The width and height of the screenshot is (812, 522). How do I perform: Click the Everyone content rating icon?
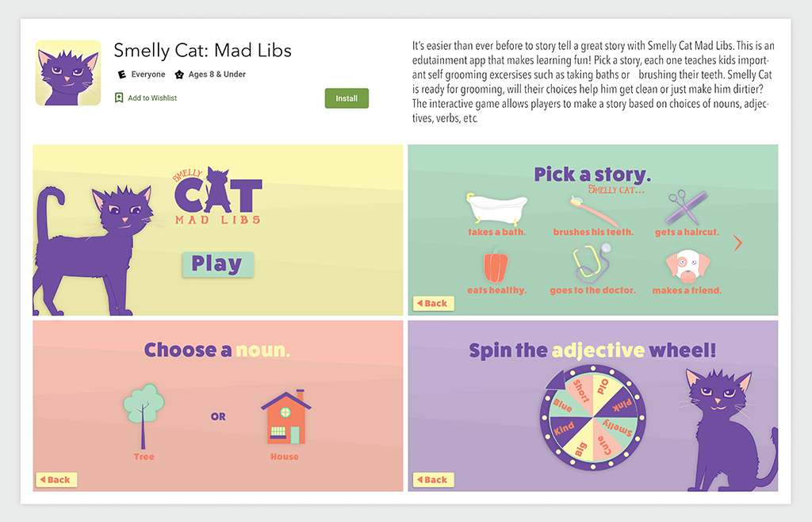[121, 75]
